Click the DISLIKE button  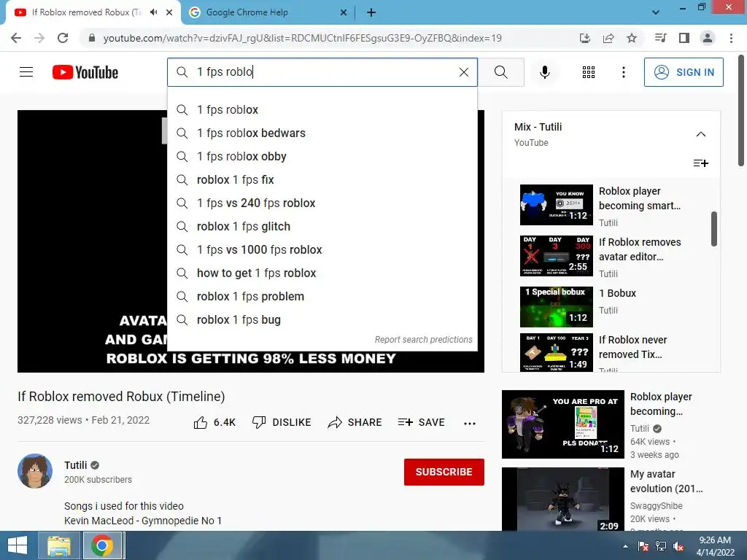[x=282, y=422]
